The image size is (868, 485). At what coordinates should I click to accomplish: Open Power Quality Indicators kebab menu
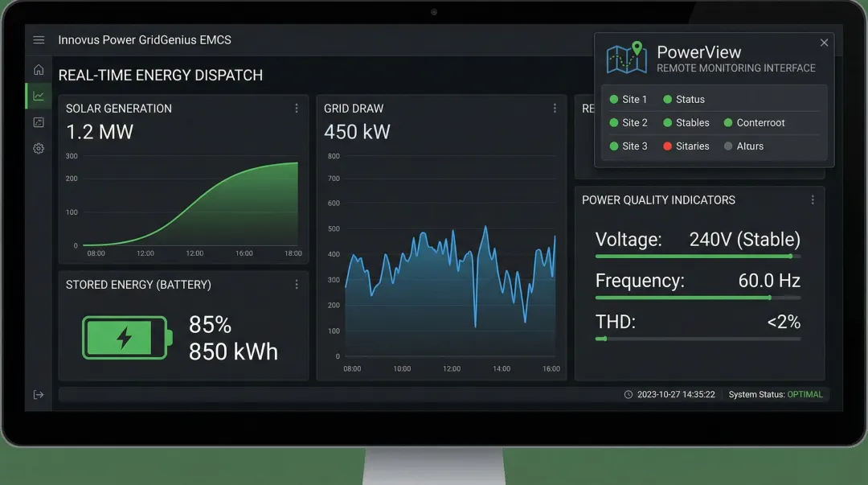(813, 200)
